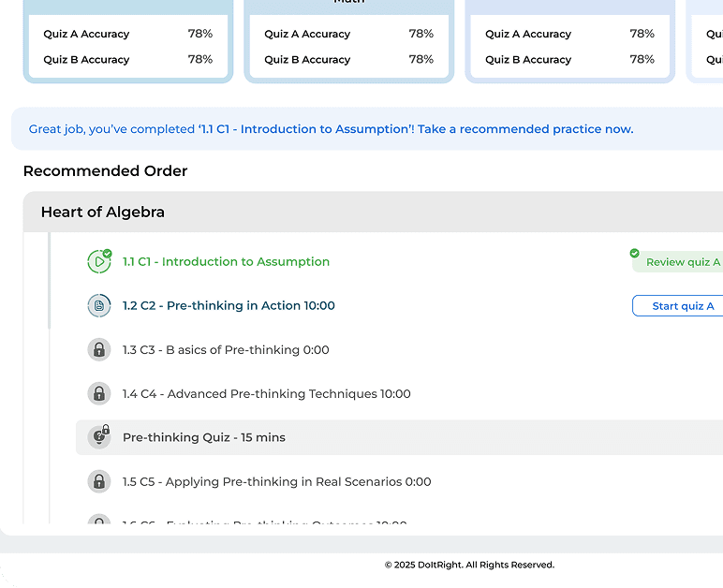Collapse the Heart of Algebra section
This screenshot has width=723, height=588.
coord(103,213)
